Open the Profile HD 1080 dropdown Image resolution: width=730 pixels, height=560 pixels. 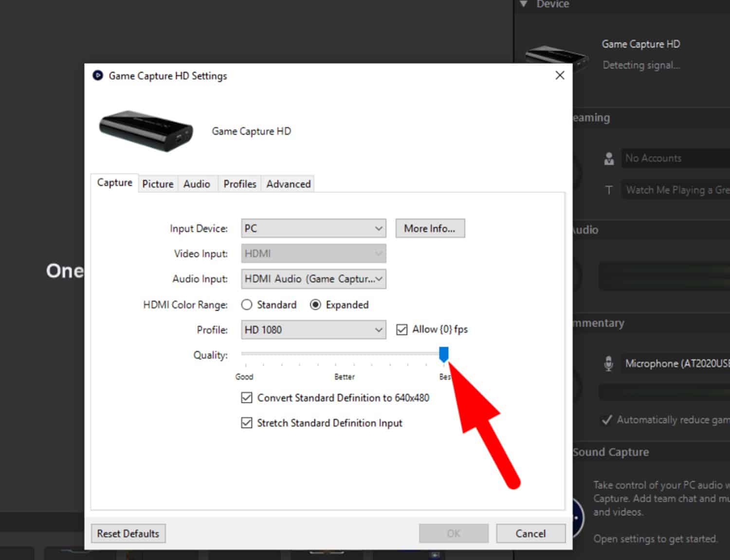(313, 330)
